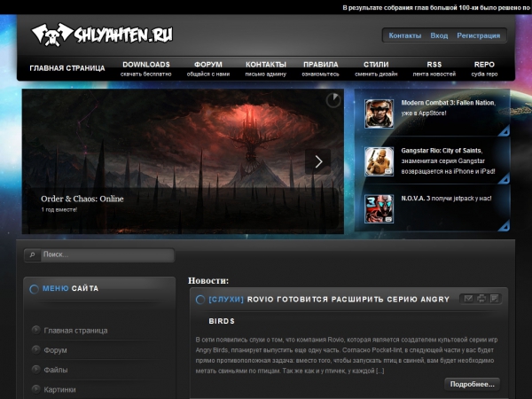532x399 pixels.
Task: Open the N.O.V.A. 3 game icon
Action: click(x=379, y=208)
